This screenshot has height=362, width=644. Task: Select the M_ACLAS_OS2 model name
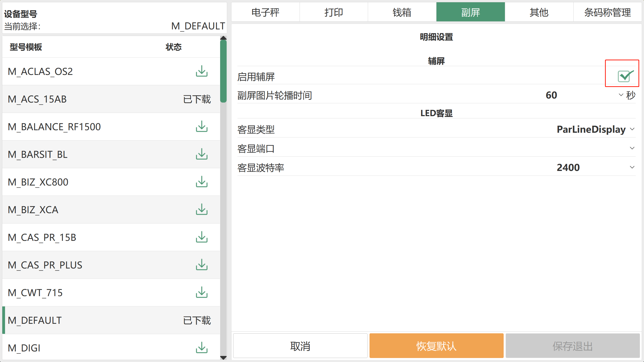[x=40, y=72]
